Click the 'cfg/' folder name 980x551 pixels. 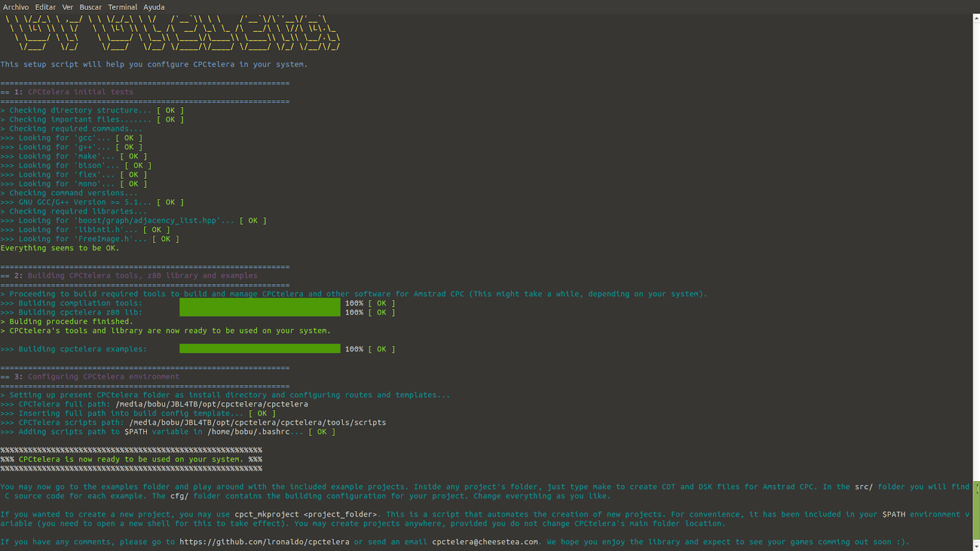pyautogui.click(x=179, y=496)
